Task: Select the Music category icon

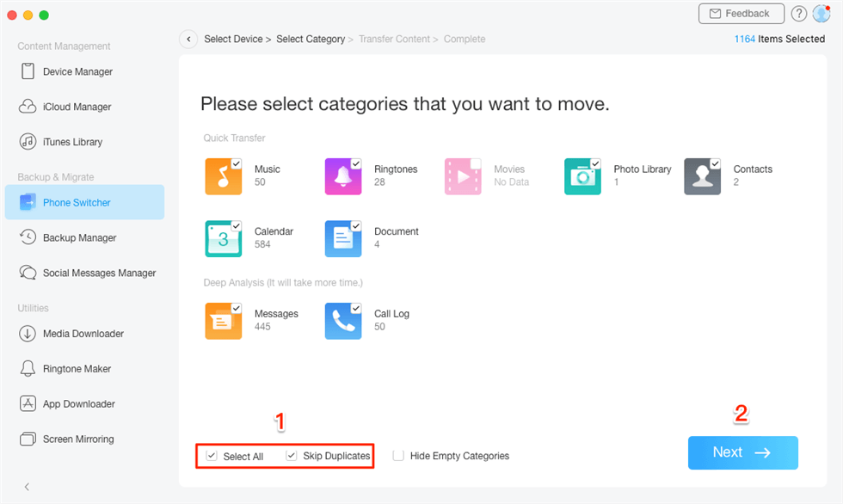Action: click(223, 176)
